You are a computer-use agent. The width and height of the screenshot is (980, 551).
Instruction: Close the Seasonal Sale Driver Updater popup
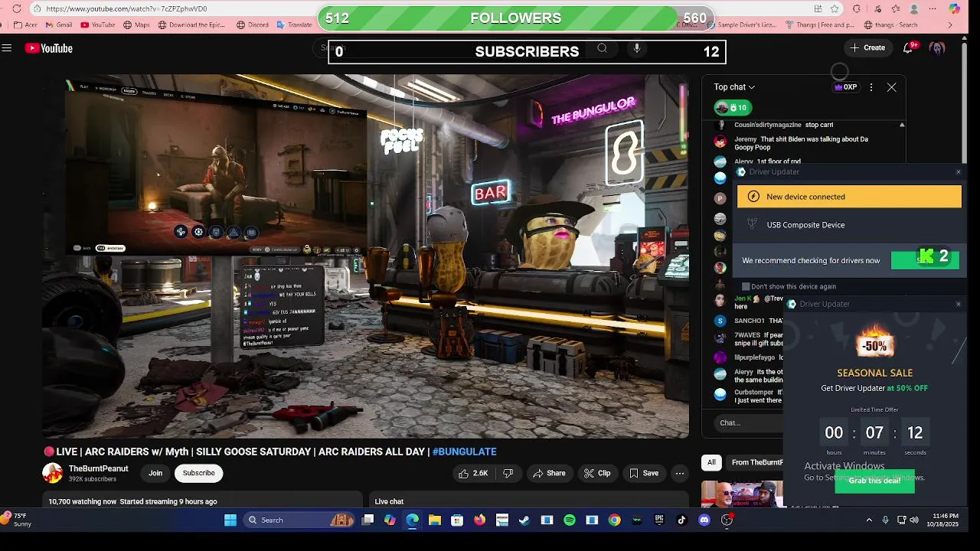[x=958, y=304]
